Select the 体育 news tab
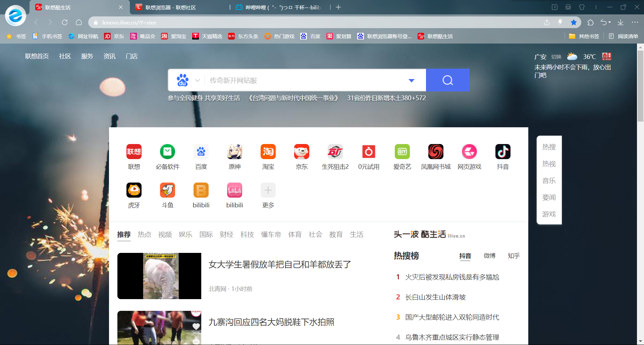Screen dimensions: 644x345 (295, 234)
